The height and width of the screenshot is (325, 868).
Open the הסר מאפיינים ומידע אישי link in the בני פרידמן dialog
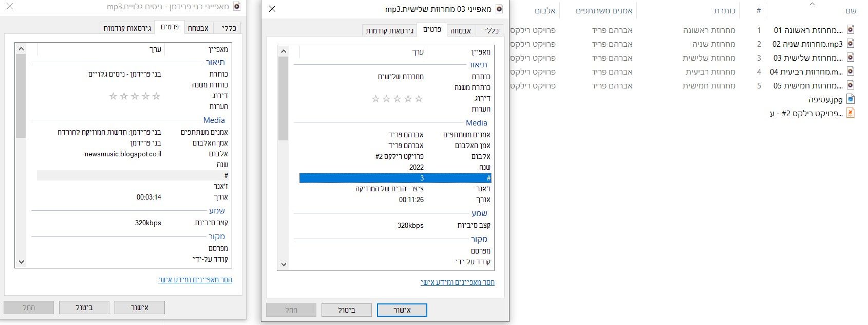[x=195, y=280]
